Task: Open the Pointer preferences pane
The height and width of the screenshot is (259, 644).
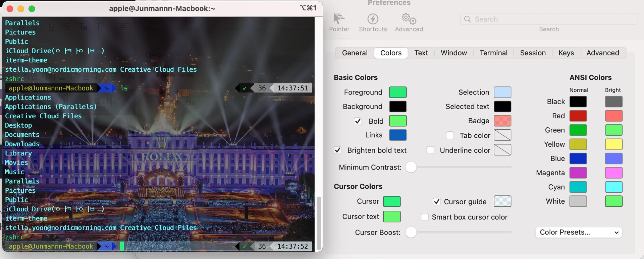Action: pyautogui.click(x=339, y=22)
